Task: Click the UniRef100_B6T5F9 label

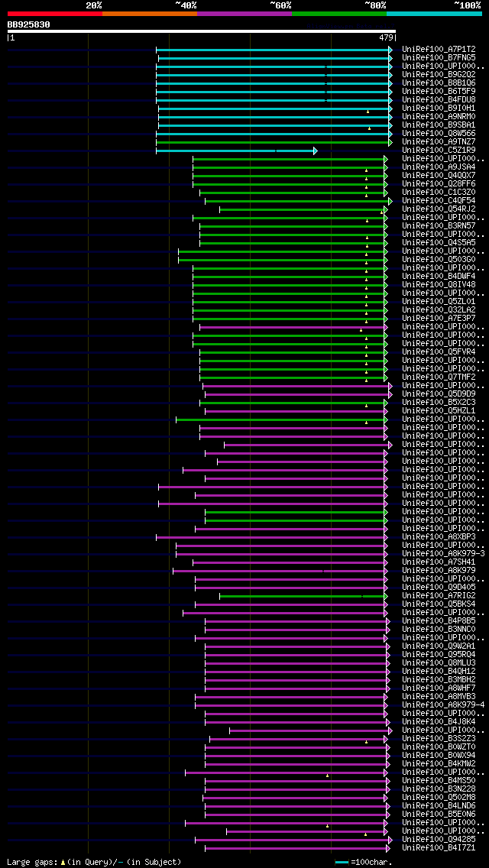Action: 439,92
